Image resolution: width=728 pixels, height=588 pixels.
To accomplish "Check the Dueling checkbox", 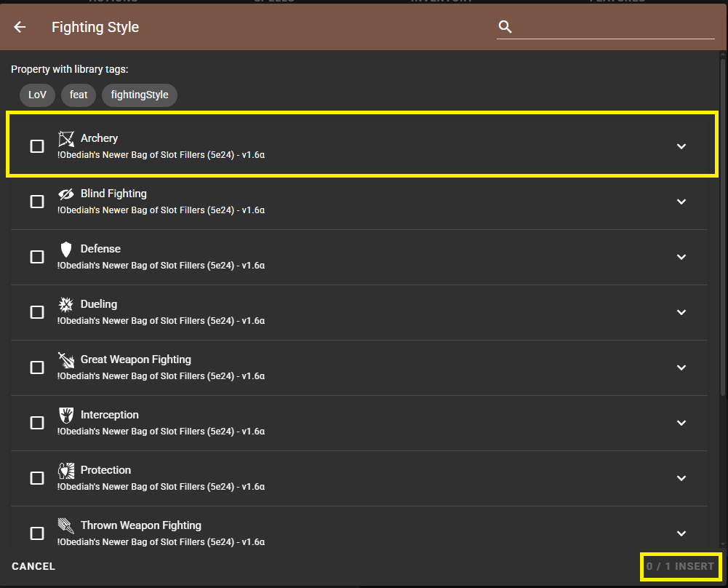I will tap(37, 312).
